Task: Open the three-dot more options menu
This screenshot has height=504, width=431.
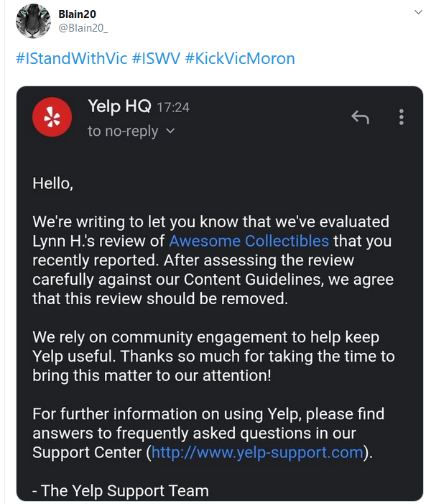Action: tap(402, 117)
